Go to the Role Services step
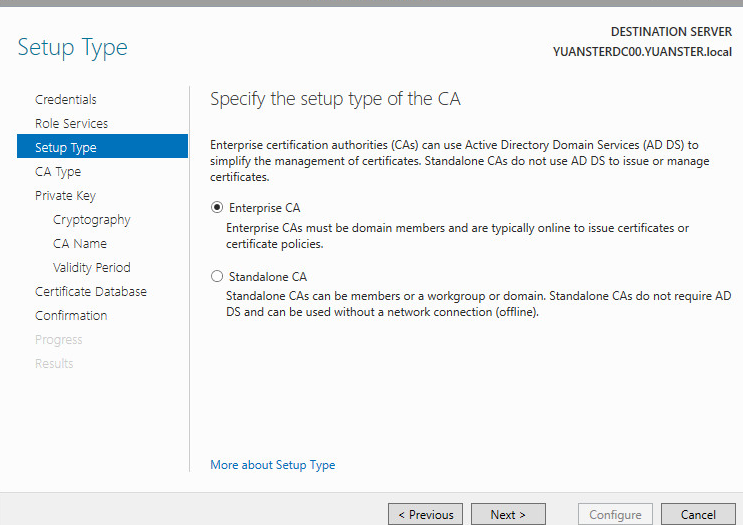 coord(72,124)
